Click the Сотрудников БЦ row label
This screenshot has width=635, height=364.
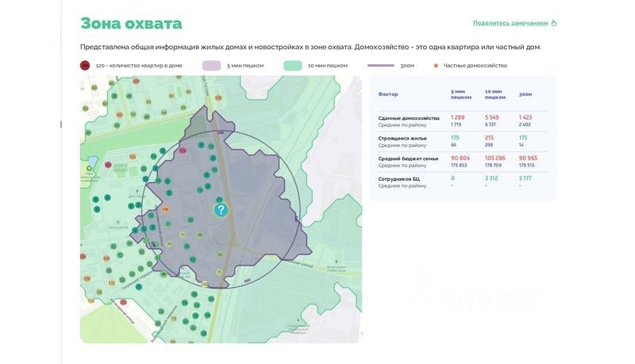(x=401, y=179)
